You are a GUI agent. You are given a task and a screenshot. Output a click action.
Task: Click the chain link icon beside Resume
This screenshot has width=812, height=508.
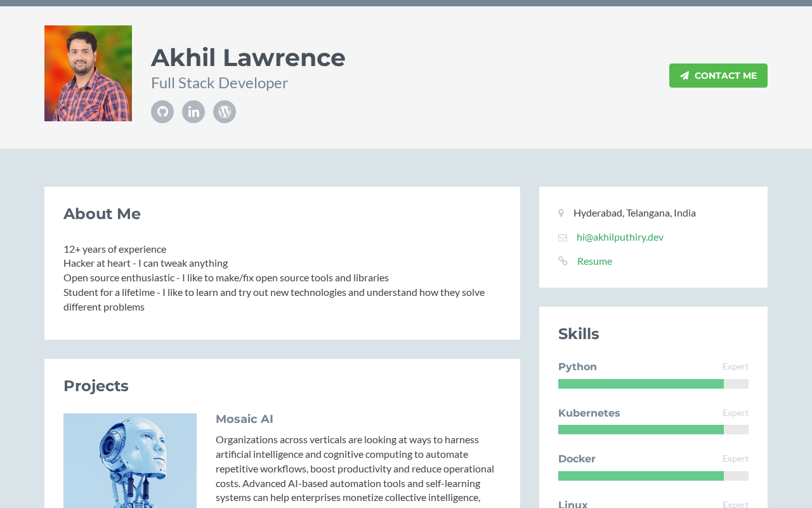[x=563, y=261]
